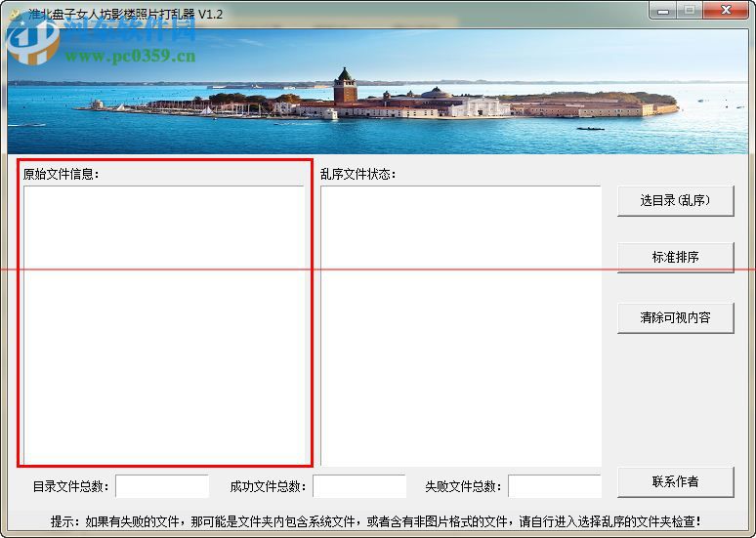
Task: Minimize the application window
Action: 663,10
